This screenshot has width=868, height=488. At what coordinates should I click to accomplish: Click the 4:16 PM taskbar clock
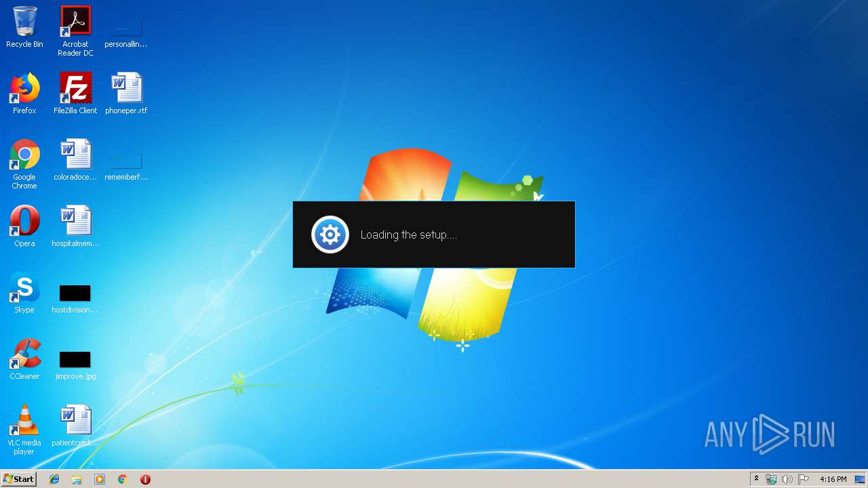click(833, 479)
